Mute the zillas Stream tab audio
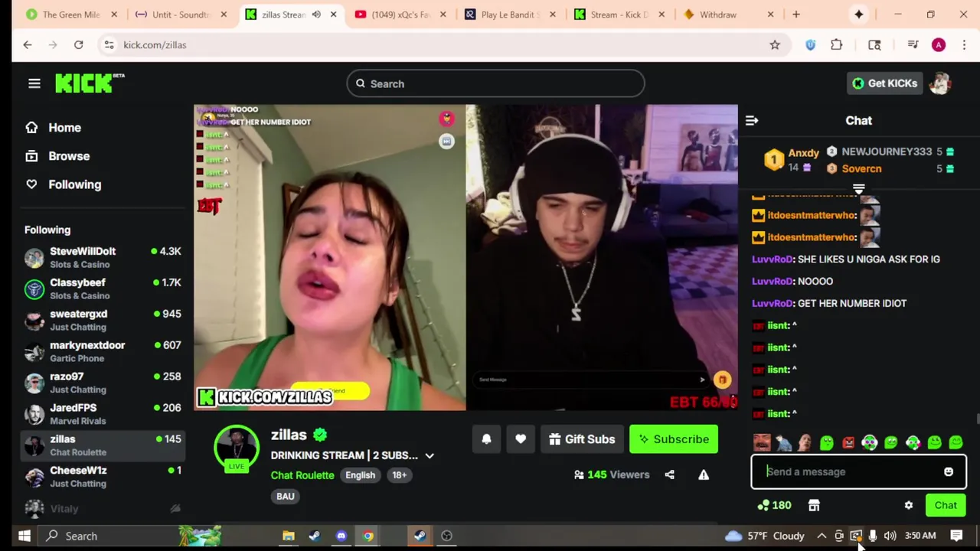 [316, 15]
